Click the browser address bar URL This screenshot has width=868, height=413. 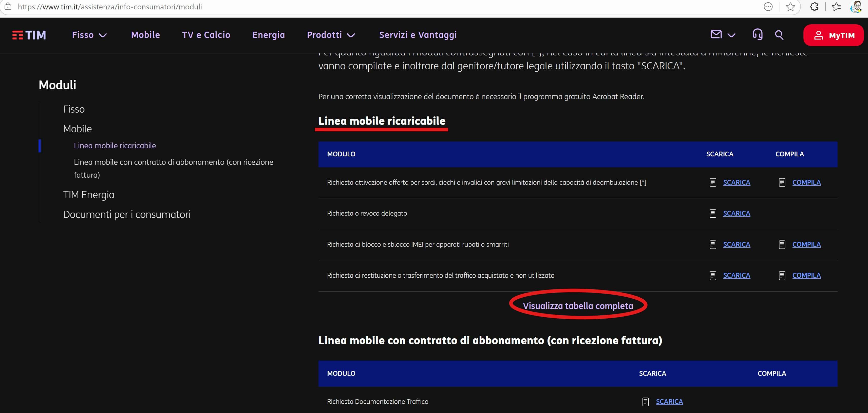coord(110,7)
